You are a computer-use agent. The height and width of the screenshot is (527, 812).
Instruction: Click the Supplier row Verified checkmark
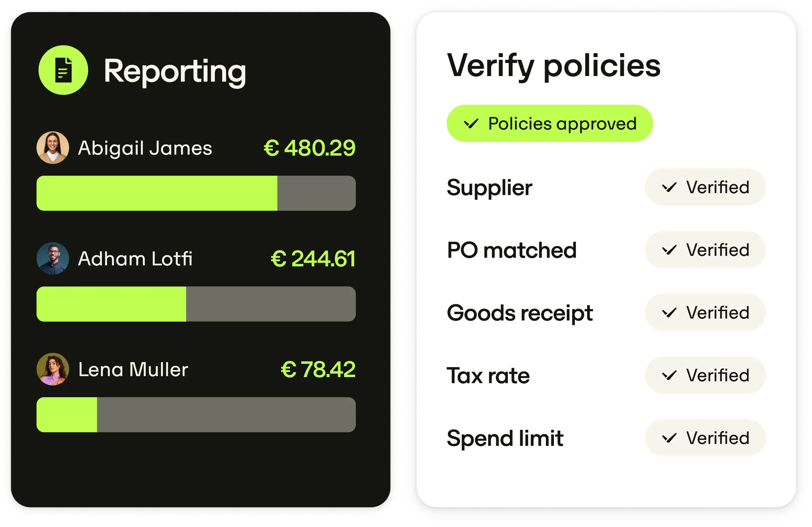669,187
